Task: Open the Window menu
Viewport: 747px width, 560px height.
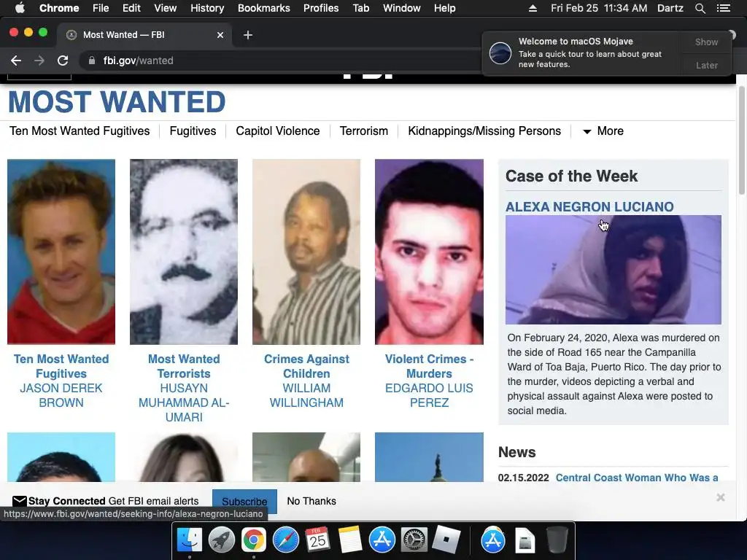Action: 402,8
